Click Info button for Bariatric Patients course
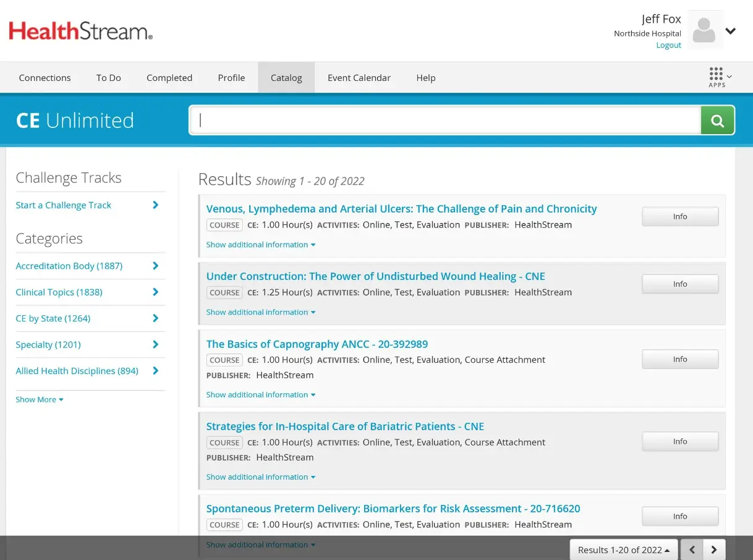 click(680, 441)
